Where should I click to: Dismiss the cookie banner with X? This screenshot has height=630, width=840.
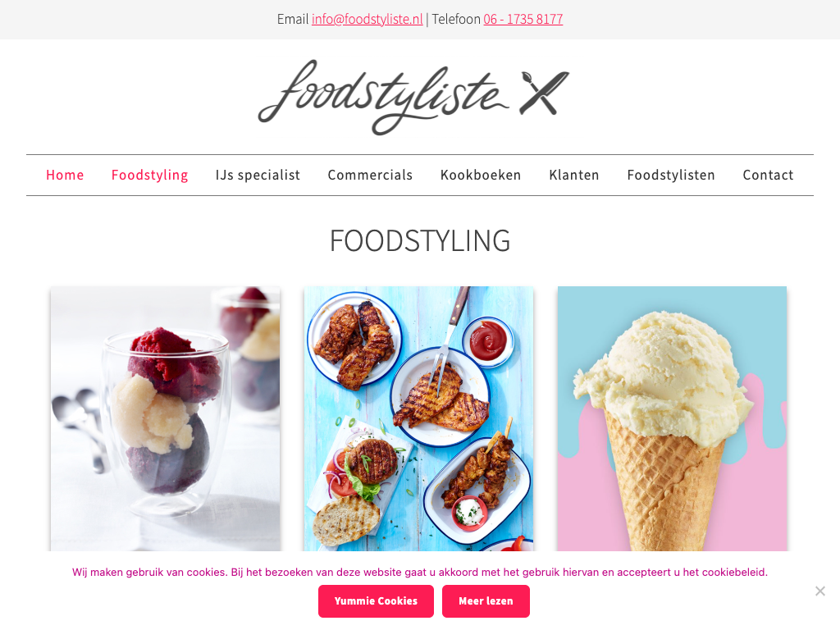[x=819, y=591]
